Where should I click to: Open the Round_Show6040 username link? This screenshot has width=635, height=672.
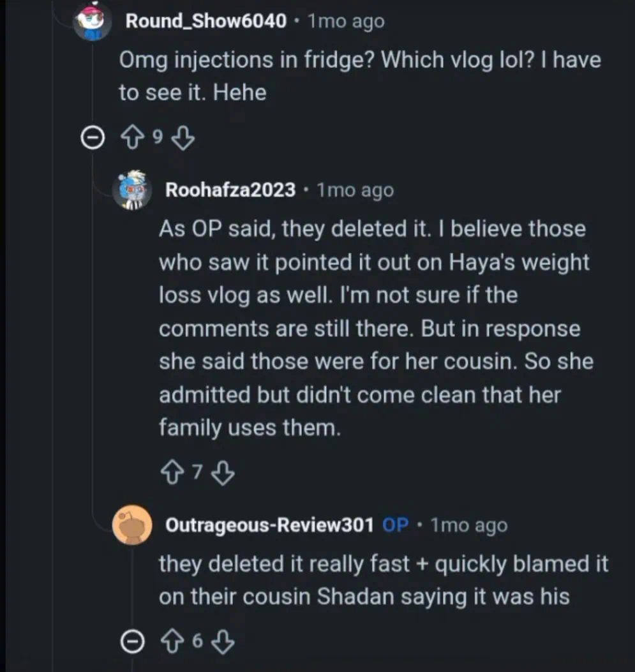[205, 21]
